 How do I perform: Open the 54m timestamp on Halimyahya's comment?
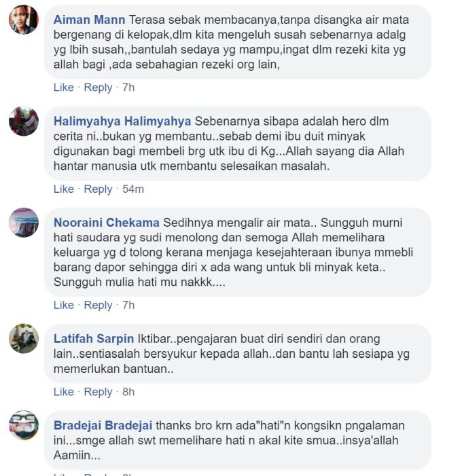tap(133, 189)
